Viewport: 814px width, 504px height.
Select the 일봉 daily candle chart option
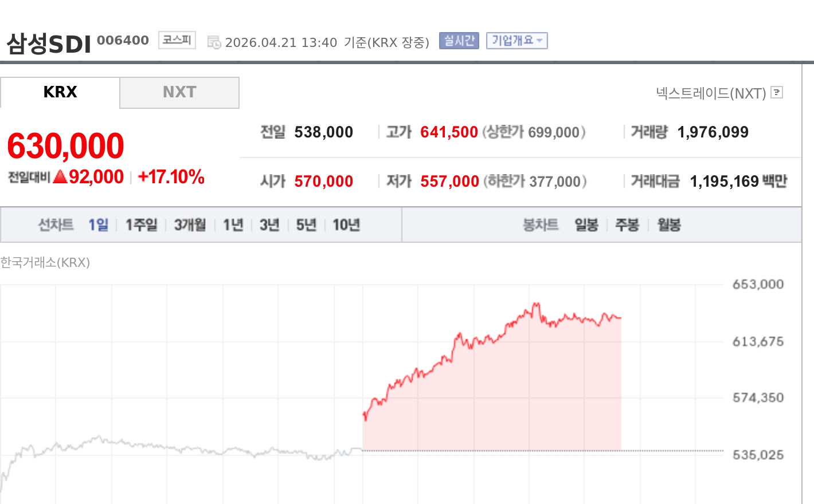(x=586, y=225)
